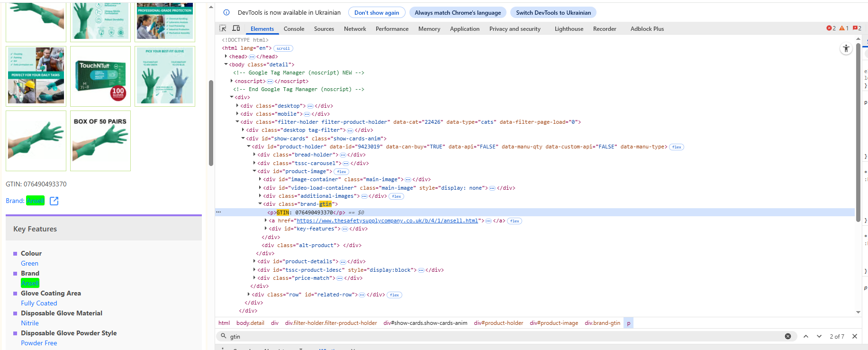This screenshot has height=350, width=868.
Task: Expand the head element node
Action: pos(226,56)
